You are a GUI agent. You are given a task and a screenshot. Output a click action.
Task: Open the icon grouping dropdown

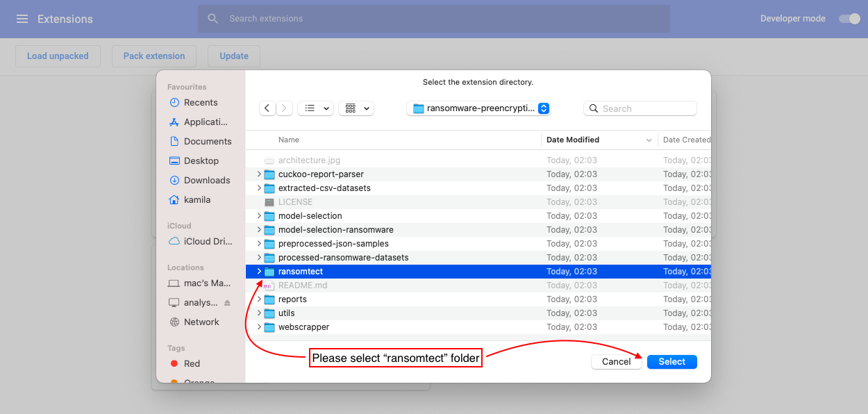pyautogui.click(x=356, y=108)
